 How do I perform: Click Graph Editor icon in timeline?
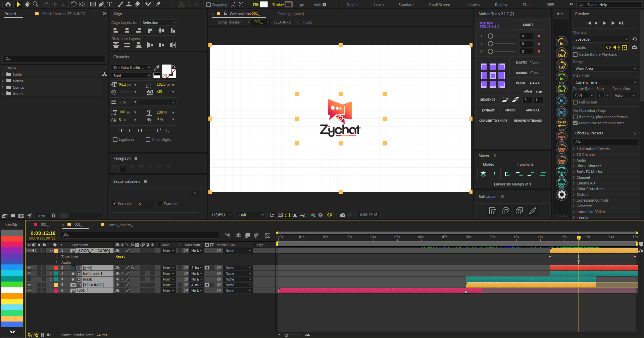pos(267,235)
